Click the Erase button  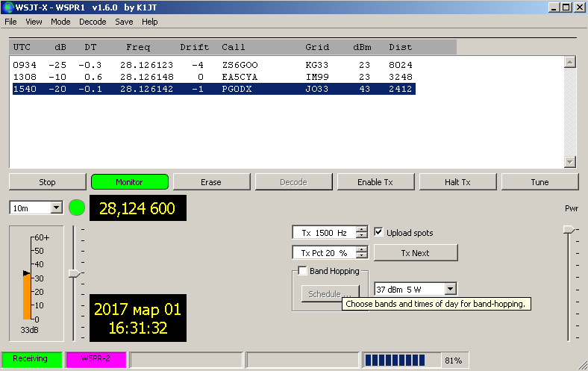click(x=211, y=182)
